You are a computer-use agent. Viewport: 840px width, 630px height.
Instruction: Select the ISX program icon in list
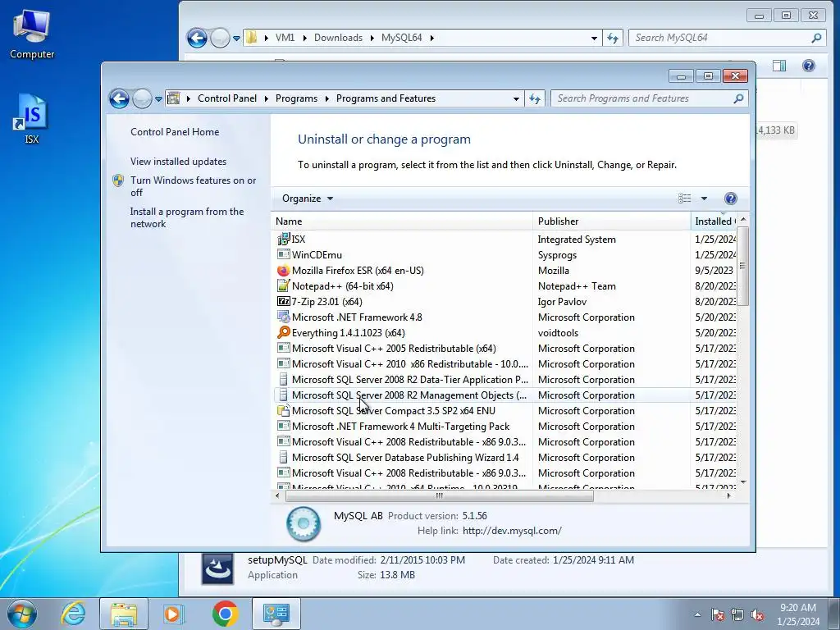283,240
